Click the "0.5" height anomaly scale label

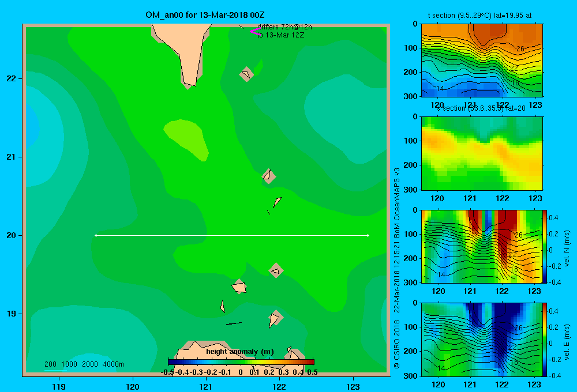[x=312, y=372]
